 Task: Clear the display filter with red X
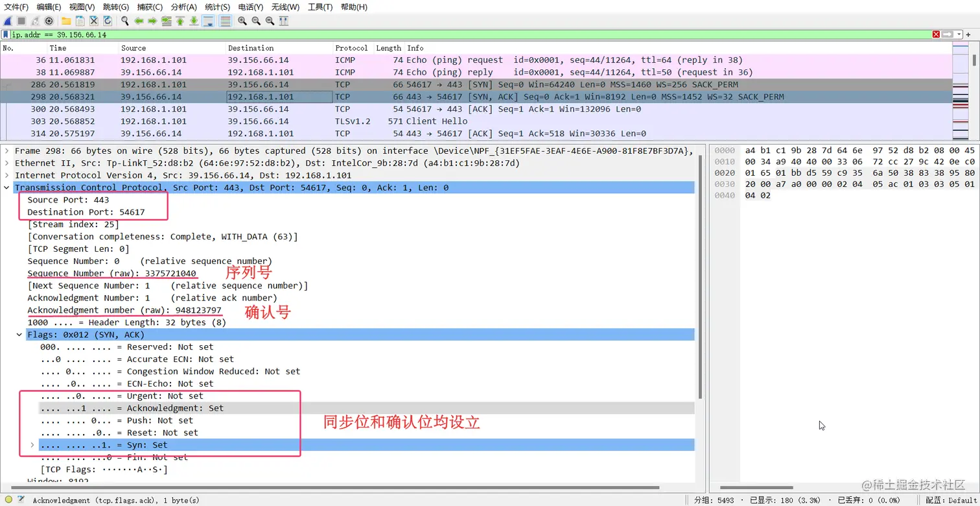point(936,34)
